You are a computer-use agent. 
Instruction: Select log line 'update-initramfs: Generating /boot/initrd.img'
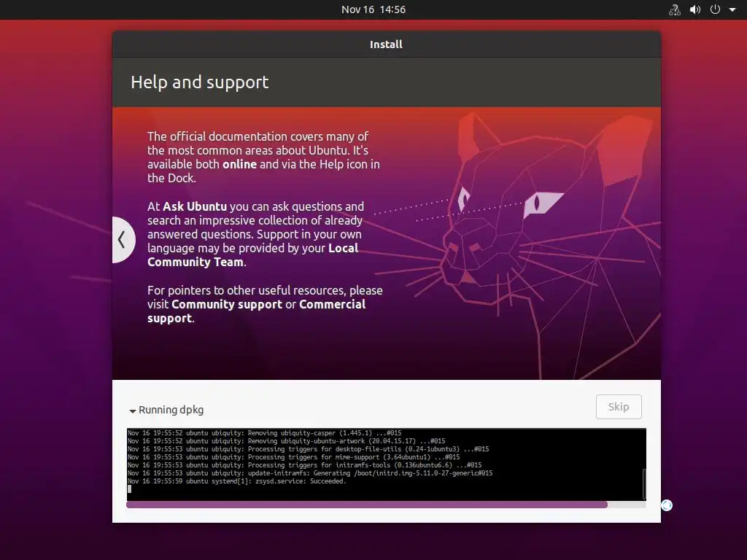(x=310, y=473)
